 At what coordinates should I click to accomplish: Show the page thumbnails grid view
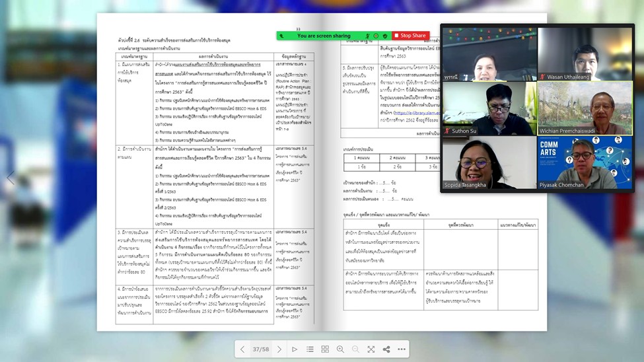(x=325, y=349)
